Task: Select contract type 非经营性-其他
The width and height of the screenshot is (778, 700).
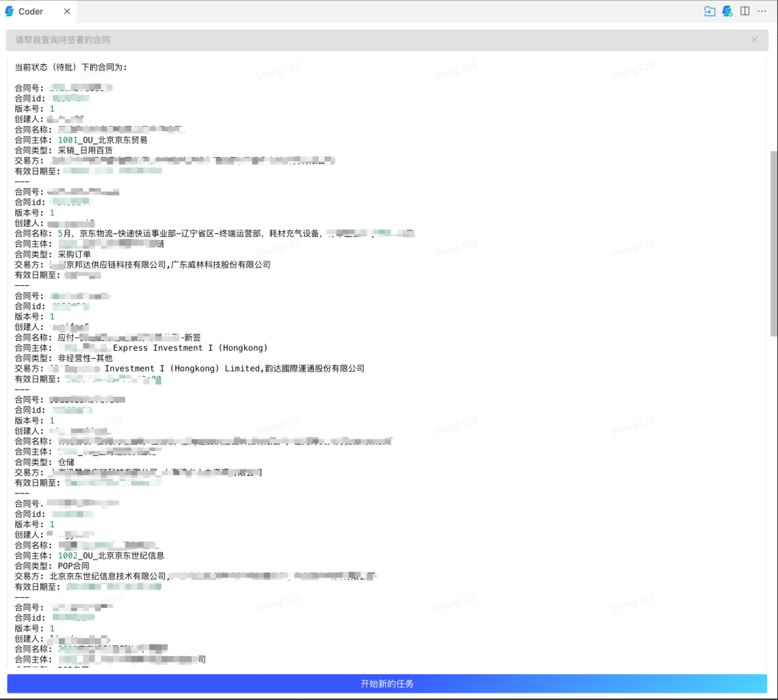Action: coord(85,358)
